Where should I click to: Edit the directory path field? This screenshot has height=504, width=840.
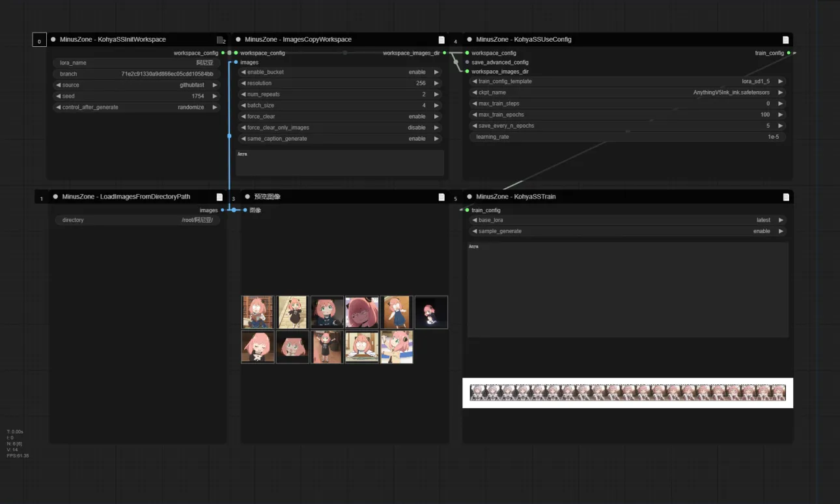(138, 220)
